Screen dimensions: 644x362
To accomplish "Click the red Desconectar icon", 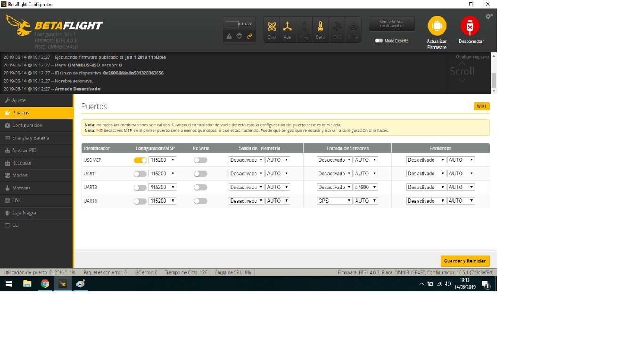I will point(470,27).
